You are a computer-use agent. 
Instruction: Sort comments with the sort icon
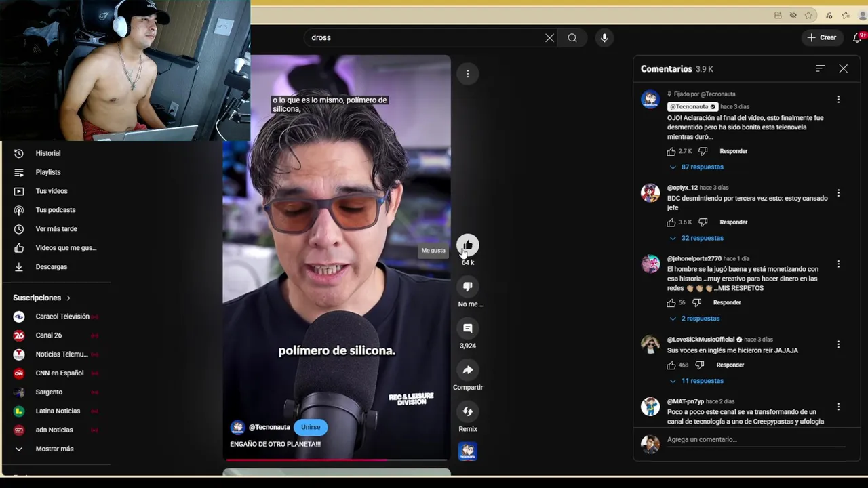(820, 68)
